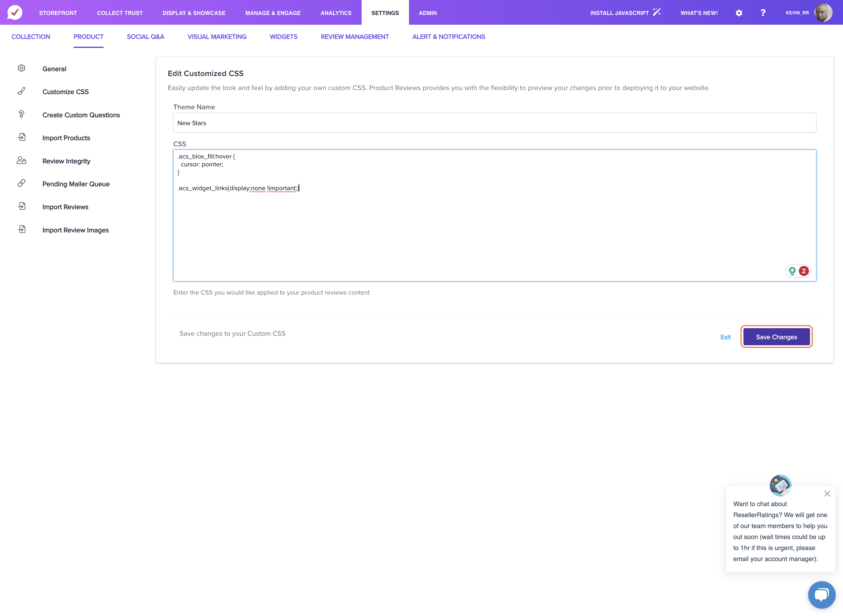Switch to the Widgets tab
The image size is (843, 616).
[x=283, y=37]
